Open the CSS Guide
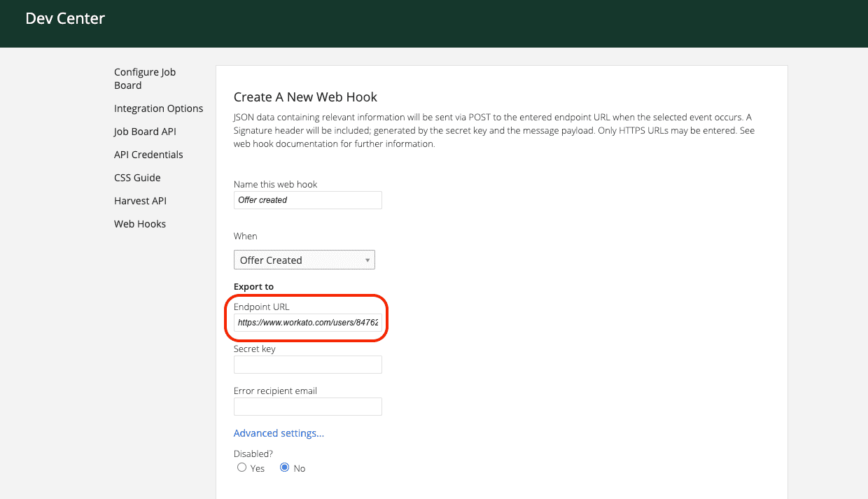Viewport: 868px width, 499px height. tap(136, 177)
